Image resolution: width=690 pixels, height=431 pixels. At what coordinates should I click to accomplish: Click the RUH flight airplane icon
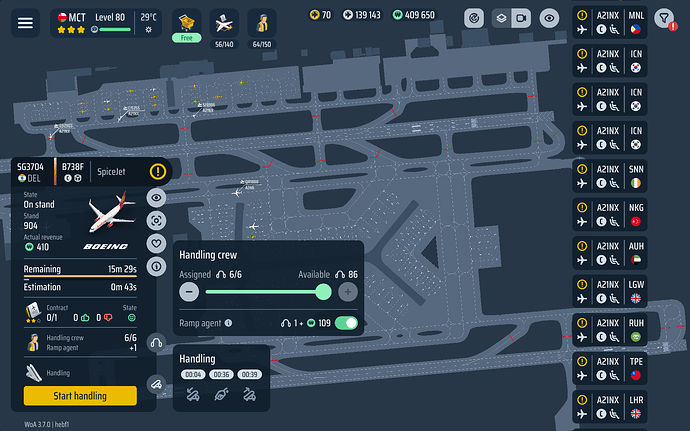coord(582,337)
